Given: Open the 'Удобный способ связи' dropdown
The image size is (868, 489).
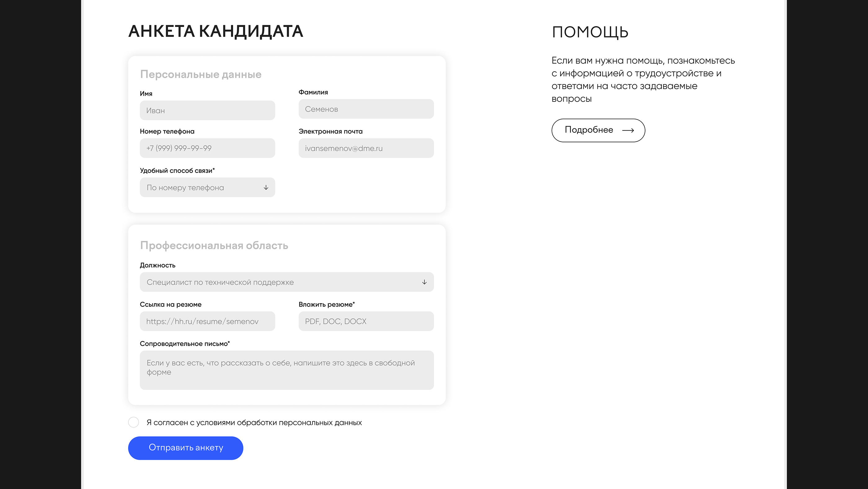Looking at the screenshot, I should [x=207, y=187].
